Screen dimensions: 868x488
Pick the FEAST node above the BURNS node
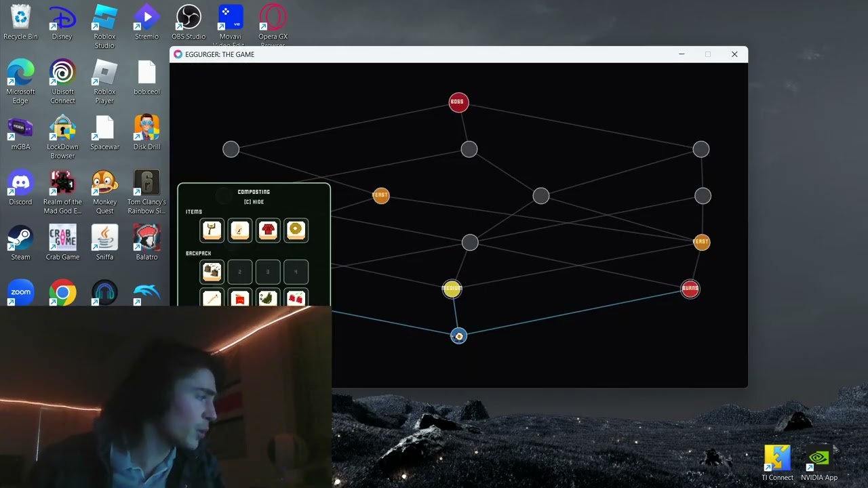click(701, 242)
